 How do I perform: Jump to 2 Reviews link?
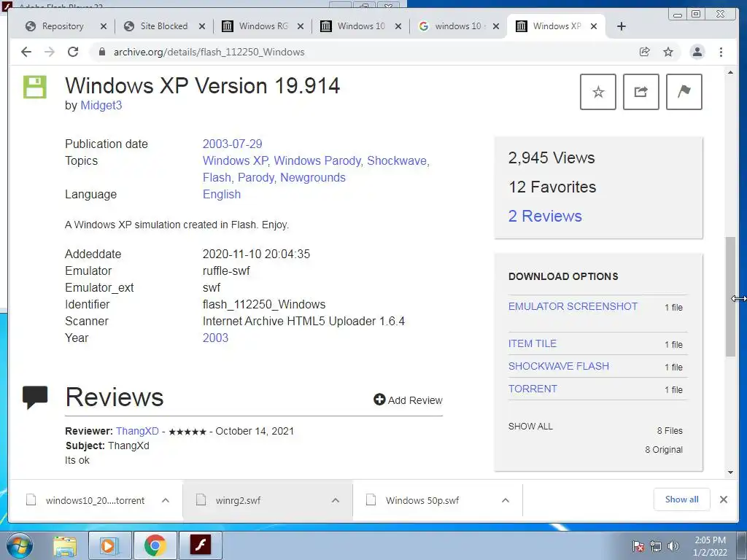pyautogui.click(x=545, y=216)
